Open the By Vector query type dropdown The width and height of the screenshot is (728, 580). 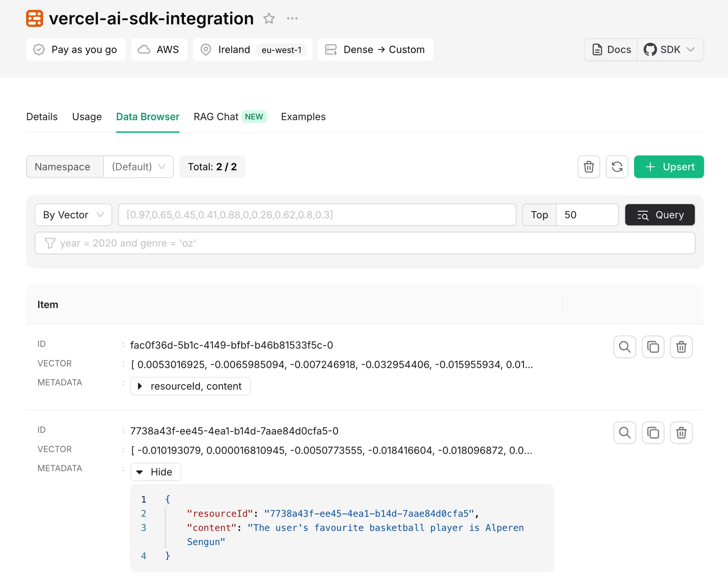[x=73, y=215]
